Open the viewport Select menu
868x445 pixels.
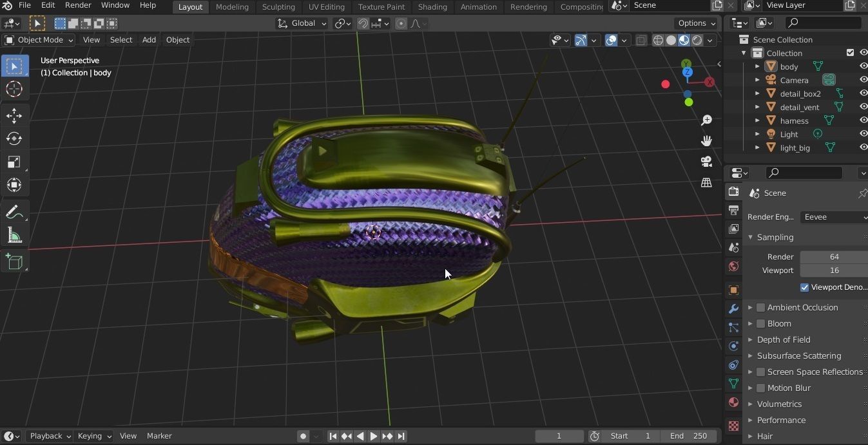[x=121, y=40]
